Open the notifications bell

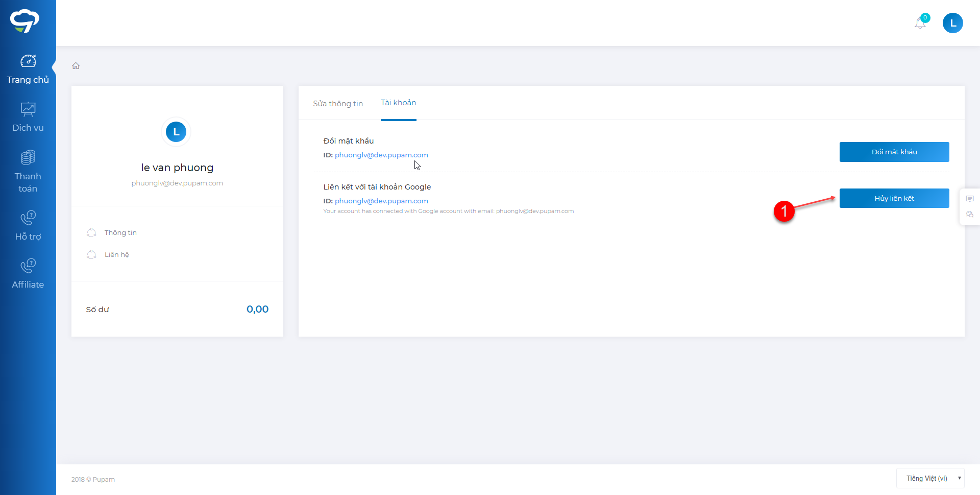coord(920,23)
